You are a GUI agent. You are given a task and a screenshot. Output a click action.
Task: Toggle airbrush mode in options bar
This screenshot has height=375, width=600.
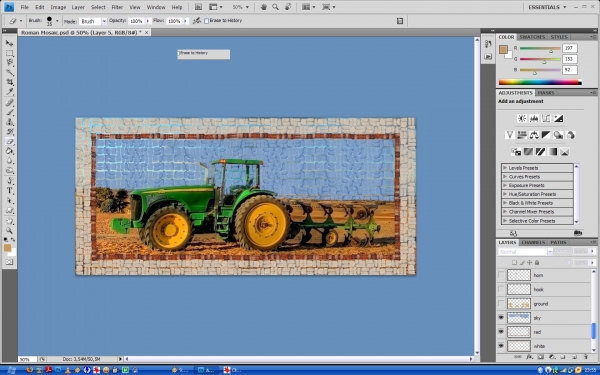tap(197, 21)
